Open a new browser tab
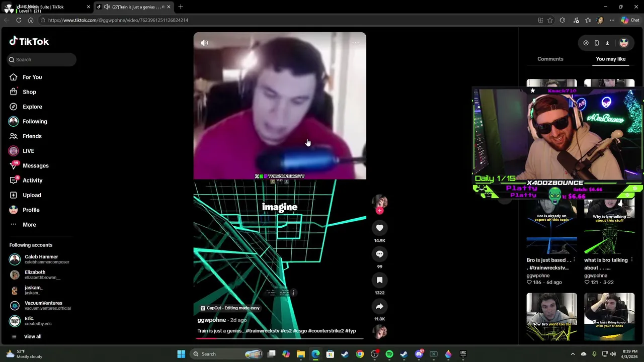Screen dimensions: 644x362 coord(181,7)
